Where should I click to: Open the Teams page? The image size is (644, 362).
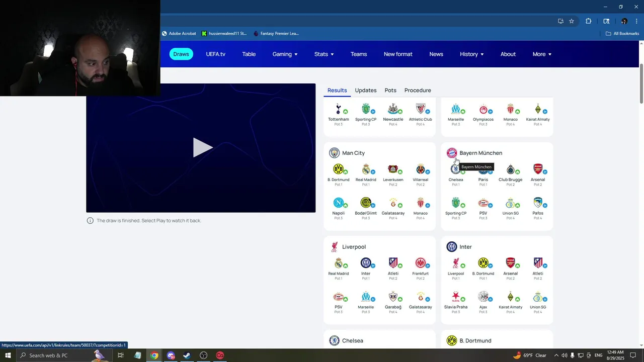click(x=359, y=54)
